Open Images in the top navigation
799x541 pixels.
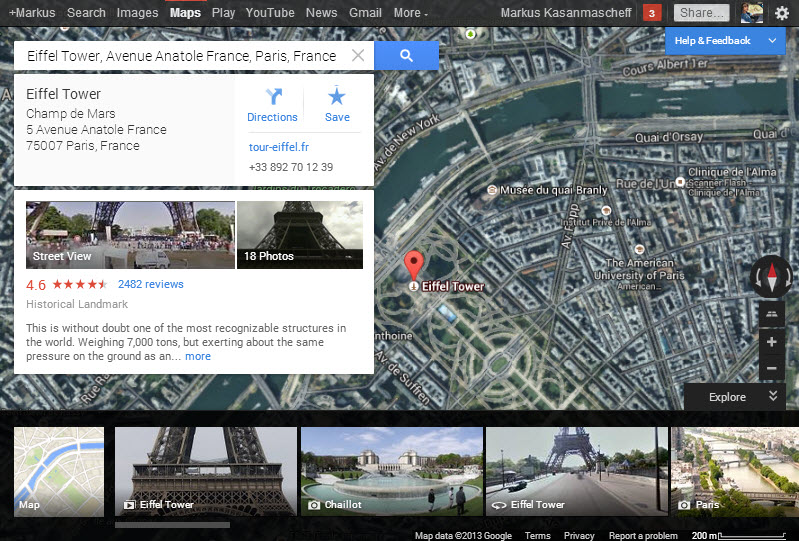click(x=137, y=13)
